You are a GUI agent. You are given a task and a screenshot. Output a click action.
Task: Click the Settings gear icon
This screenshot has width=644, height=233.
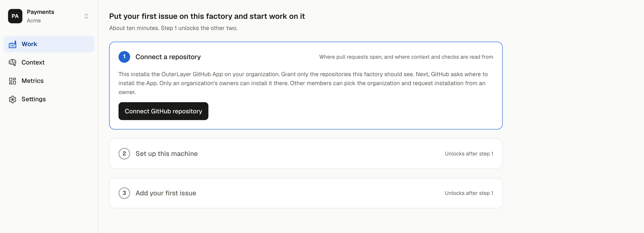tap(13, 99)
